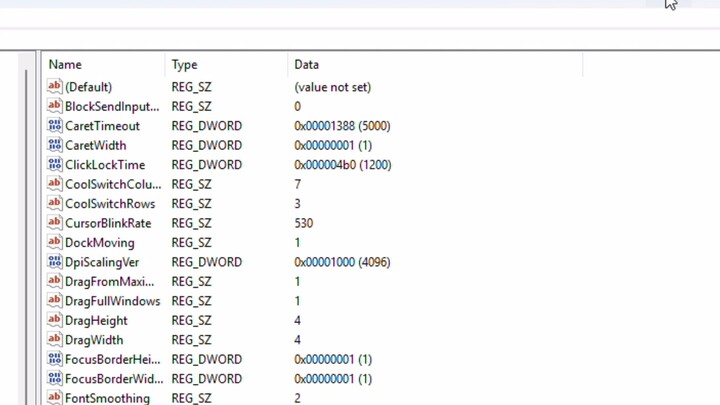This screenshot has width=720, height=405.
Task: Select the DockMoving value name
Action: [100, 242]
